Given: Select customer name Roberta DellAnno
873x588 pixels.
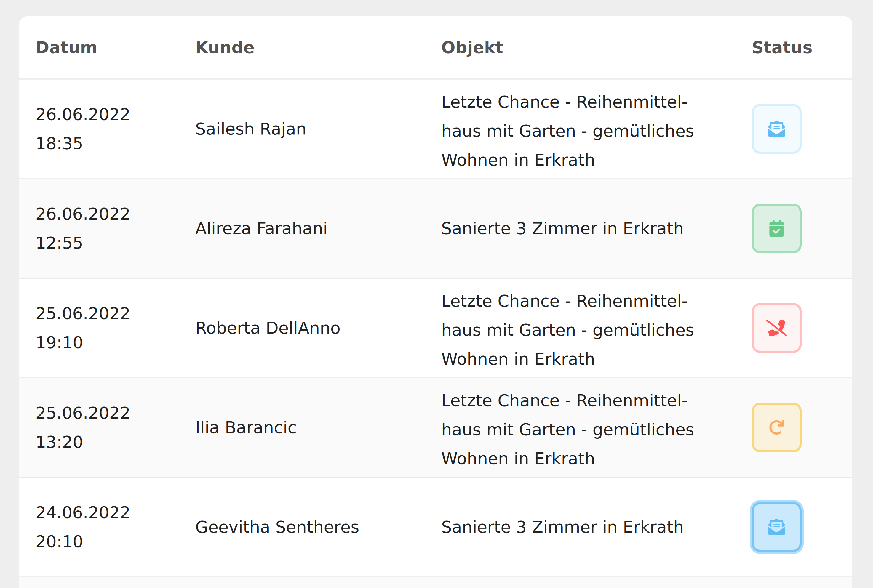Looking at the screenshot, I should coord(268,328).
